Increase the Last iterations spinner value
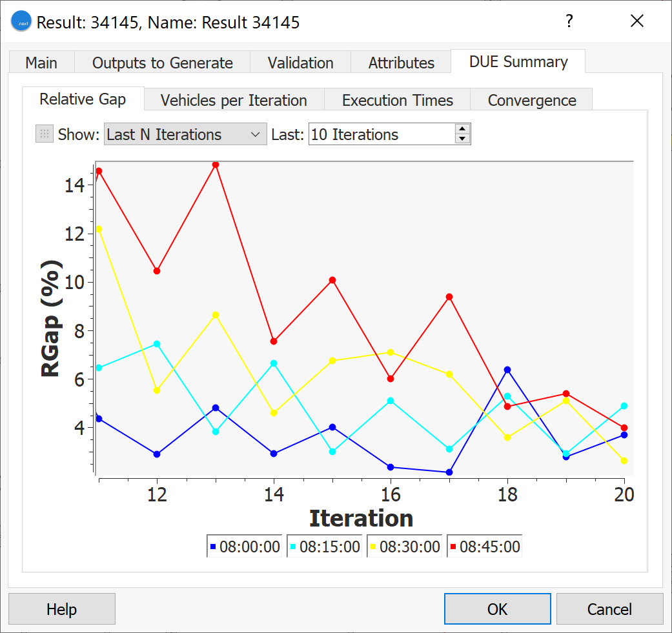The width and height of the screenshot is (672, 633). click(x=462, y=129)
